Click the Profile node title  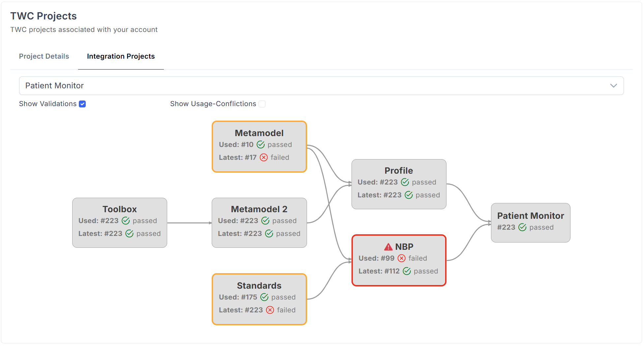tap(398, 171)
